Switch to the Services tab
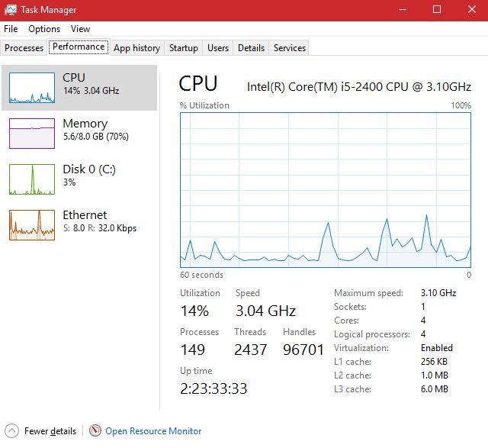The height and width of the screenshot is (448, 488). click(x=290, y=48)
